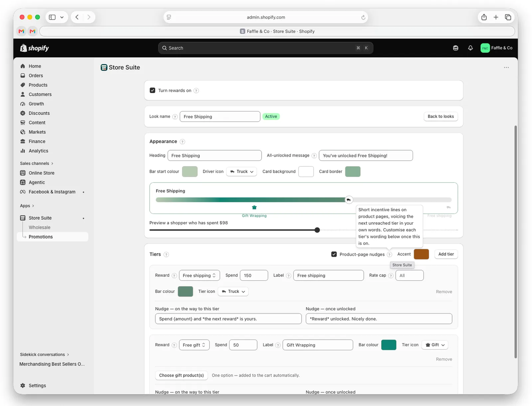Open the notifications bell
The image size is (532, 406).
pos(470,48)
